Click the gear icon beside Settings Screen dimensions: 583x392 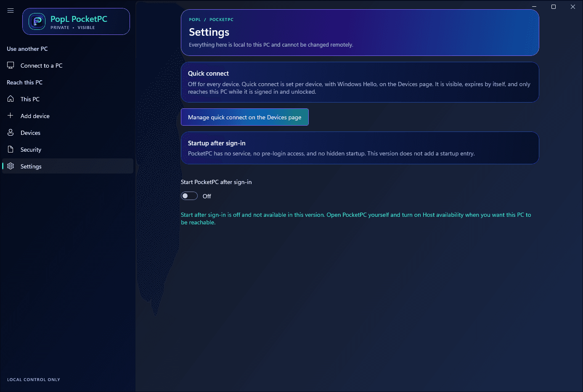click(11, 166)
